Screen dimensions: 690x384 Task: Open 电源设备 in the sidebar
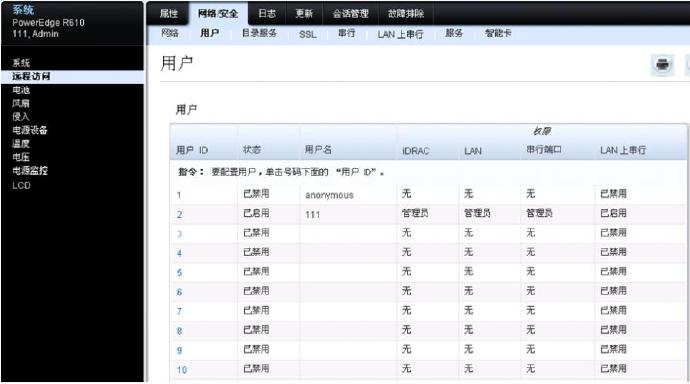[30, 130]
